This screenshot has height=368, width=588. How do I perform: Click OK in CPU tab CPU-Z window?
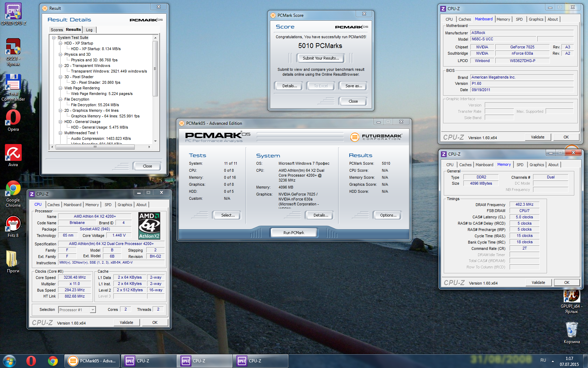point(155,322)
